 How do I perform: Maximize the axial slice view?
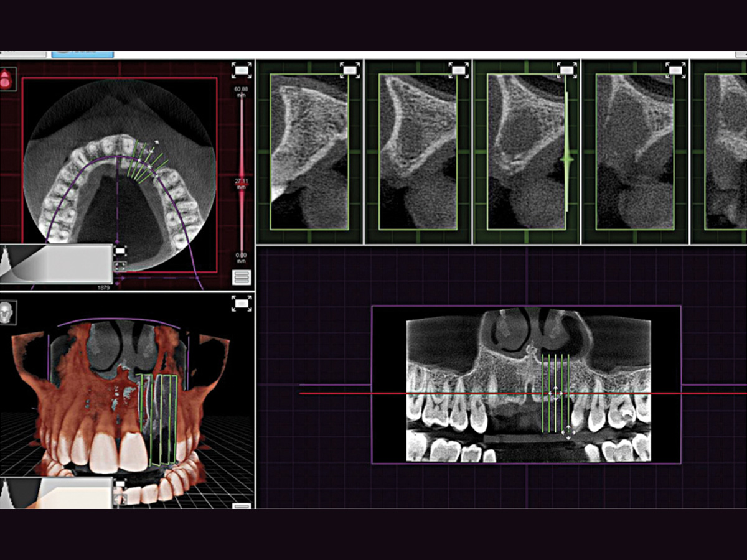(x=242, y=70)
